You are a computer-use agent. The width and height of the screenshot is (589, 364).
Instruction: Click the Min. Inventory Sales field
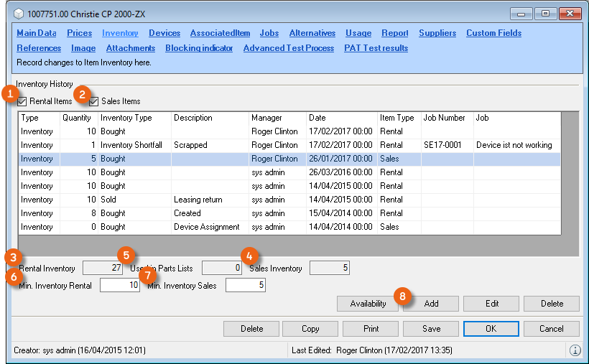(x=246, y=286)
